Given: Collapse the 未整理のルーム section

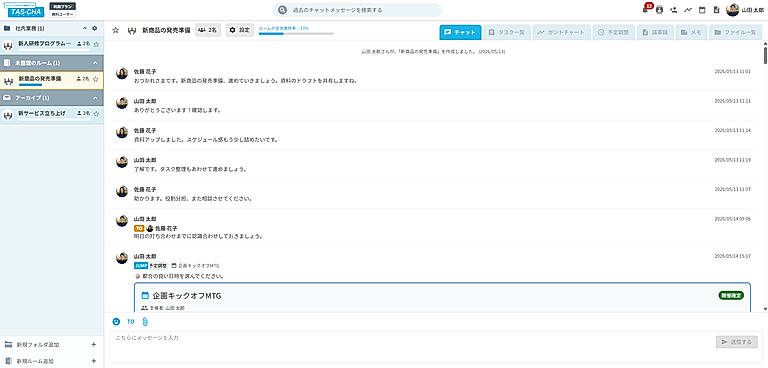Looking at the screenshot, I should pyautogui.click(x=96, y=63).
